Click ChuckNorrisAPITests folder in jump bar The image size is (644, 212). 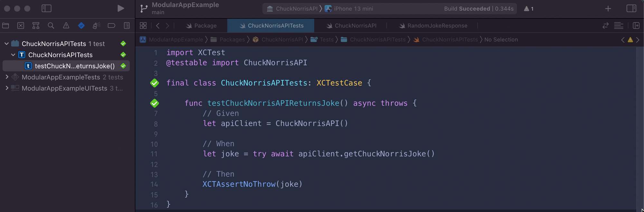(373, 40)
